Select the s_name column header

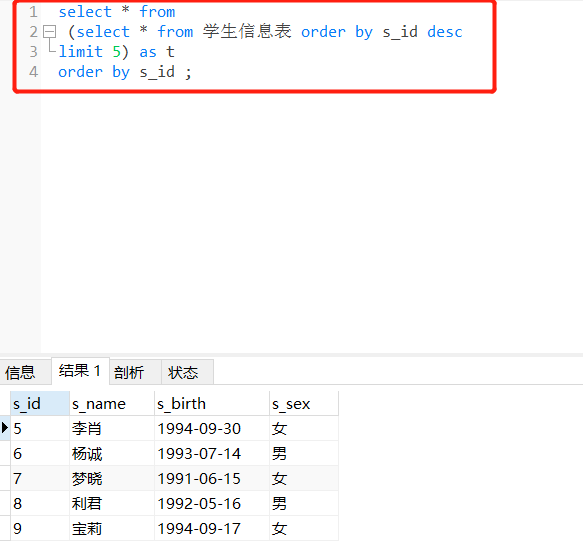(112, 403)
